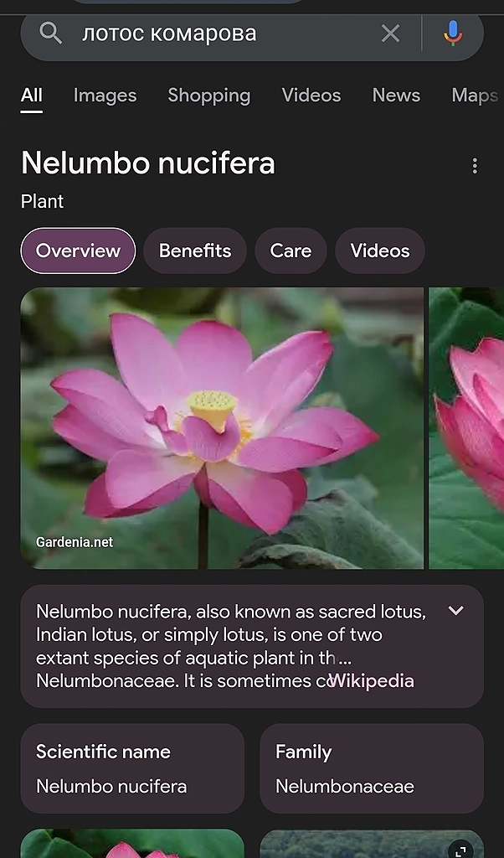Screen dimensions: 504x858
Task: Open the three-dot more options menu
Action: tap(475, 166)
